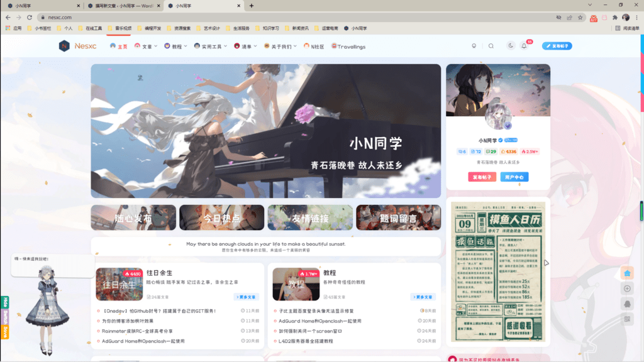Hide the mascot using the Hide tab
644x362 pixels.
(6, 302)
